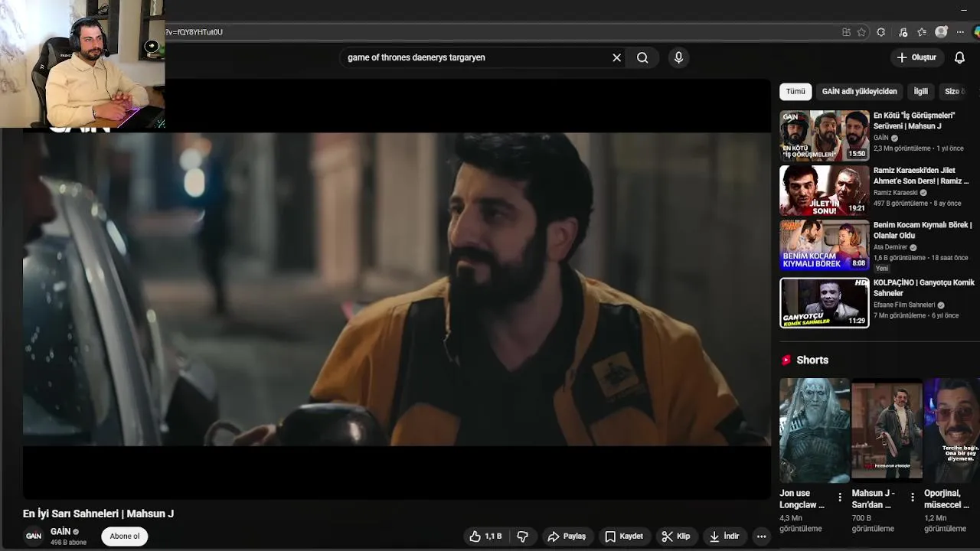The height and width of the screenshot is (551, 980).
Task: Click title Benim Kocam Kıymalı Börek
Action: (922, 230)
